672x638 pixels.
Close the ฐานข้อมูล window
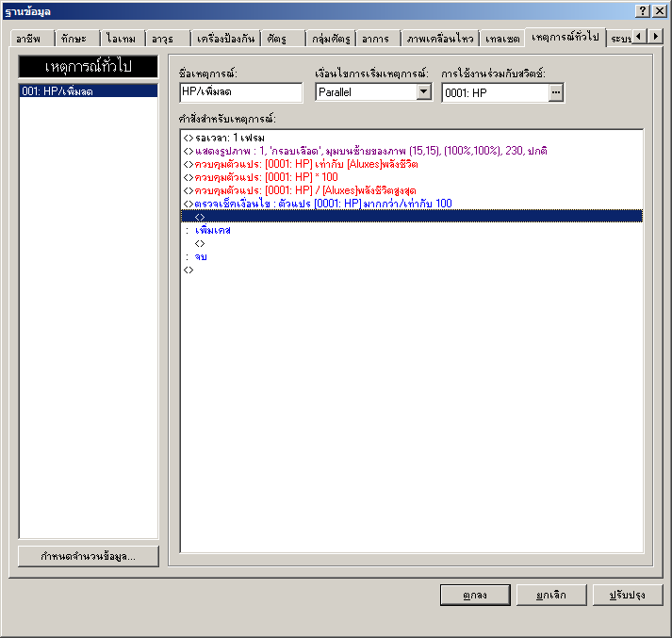[659, 11]
